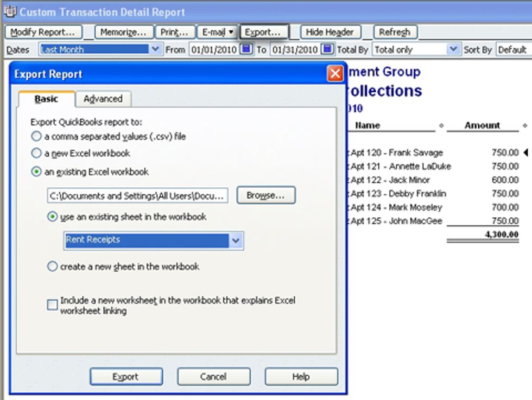This screenshot has height=400, width=532.
Task: Hide the report header
Action: (331, 32)
